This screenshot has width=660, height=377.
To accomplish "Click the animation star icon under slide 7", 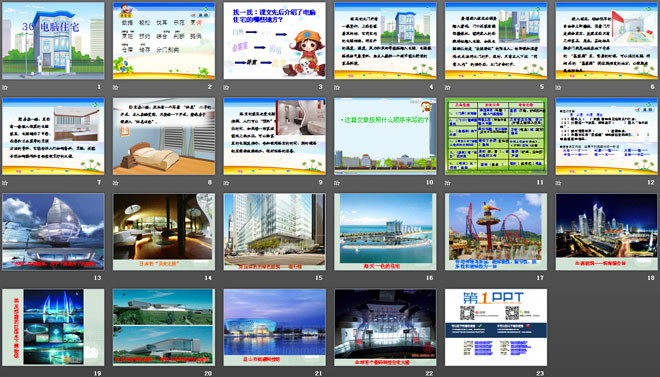I will pyautogui.click(x=5, y=183).
